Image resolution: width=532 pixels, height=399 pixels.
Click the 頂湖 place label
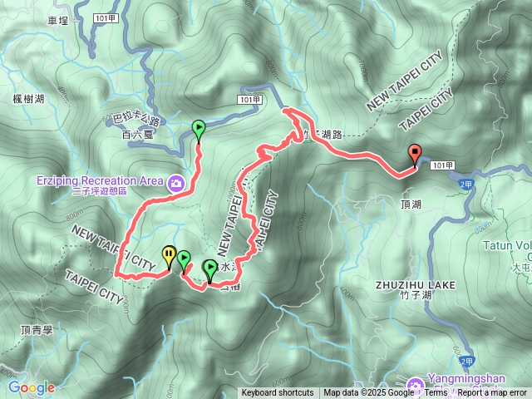[x=411, y=204]
